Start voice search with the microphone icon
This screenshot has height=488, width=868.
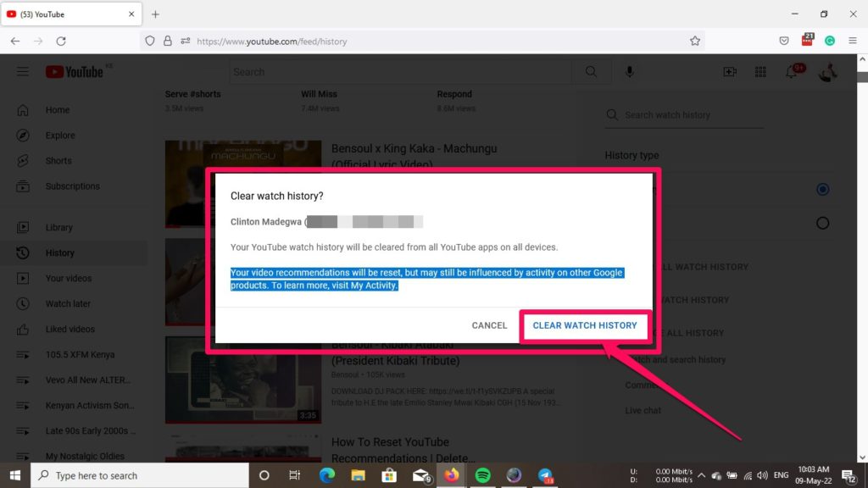(x=630, y=72)
